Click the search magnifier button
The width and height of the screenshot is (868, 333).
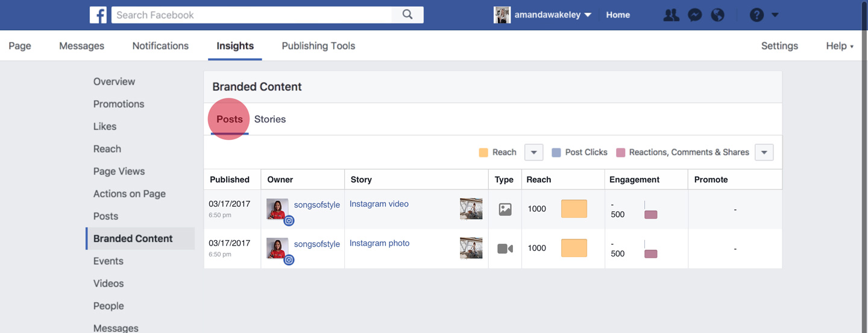[407, 15]
